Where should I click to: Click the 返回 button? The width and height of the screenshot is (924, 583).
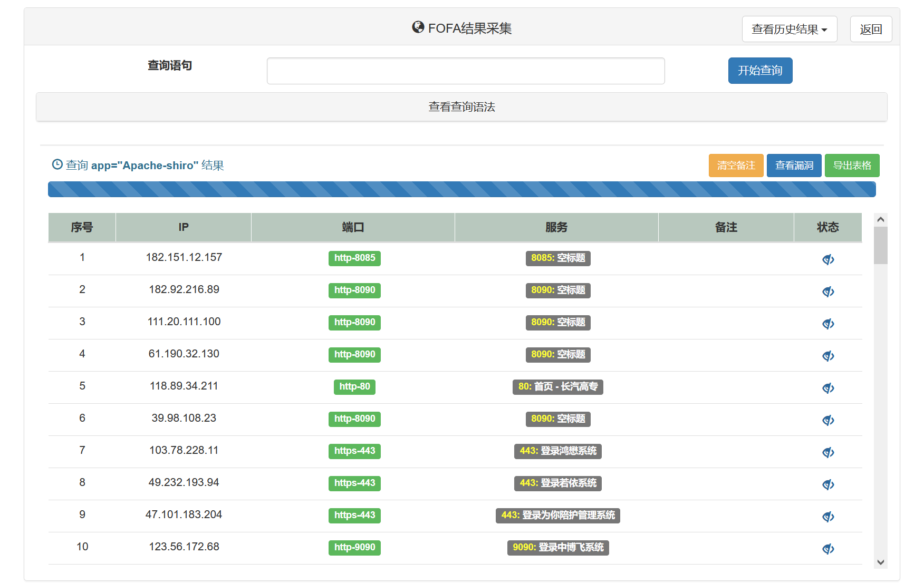pyautogui.click(x=871, y=29)
